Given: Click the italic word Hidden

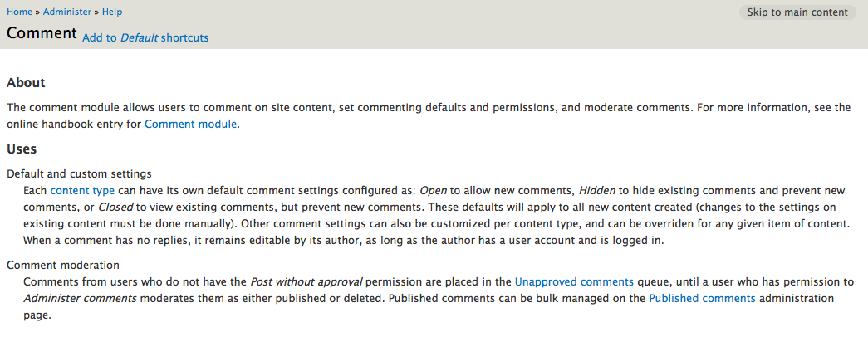Looking at the screenshot, I should coord(596,191).
